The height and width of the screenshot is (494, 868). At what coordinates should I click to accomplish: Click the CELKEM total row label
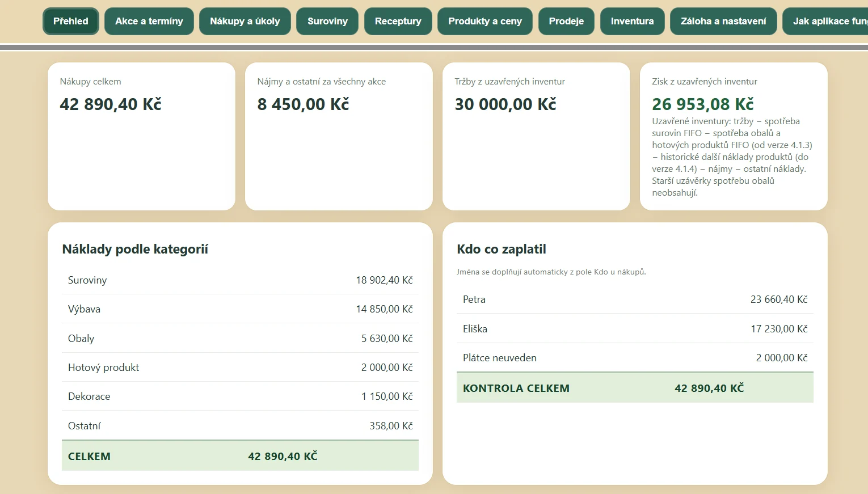coord(89,457)
